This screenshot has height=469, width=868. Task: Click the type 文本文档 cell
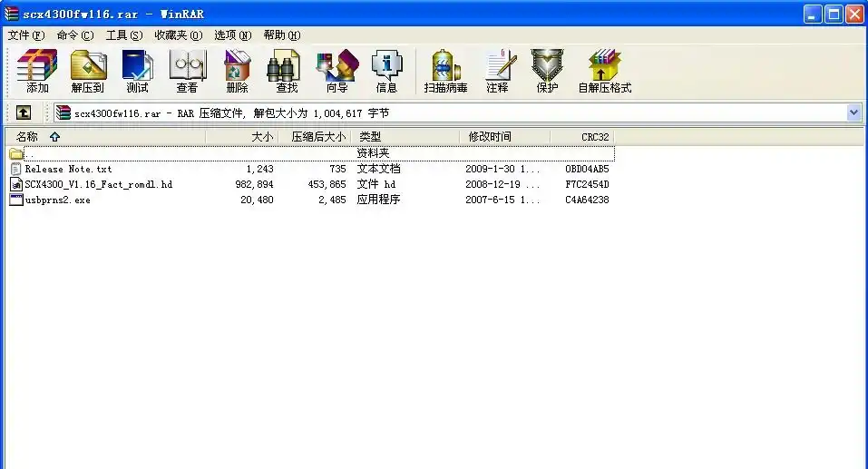click(x=378, y=169)
